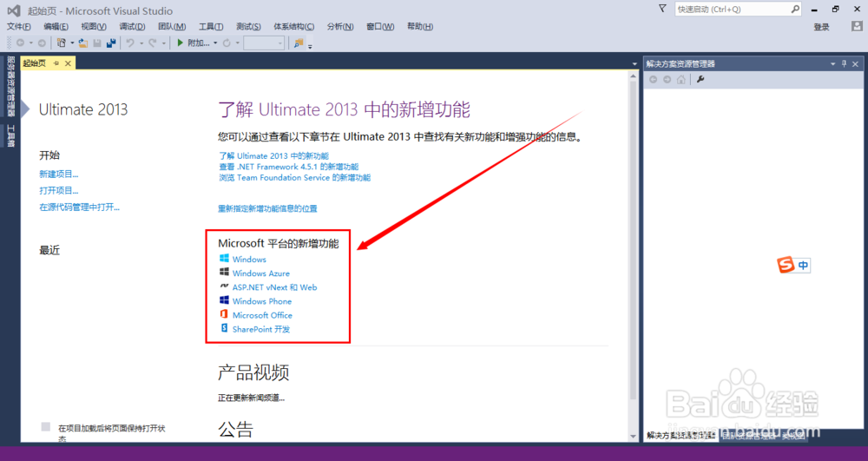Screen dimensions: 868x461
Task: Click the 在源代码管理中打开... link
Action: [79, 207]
